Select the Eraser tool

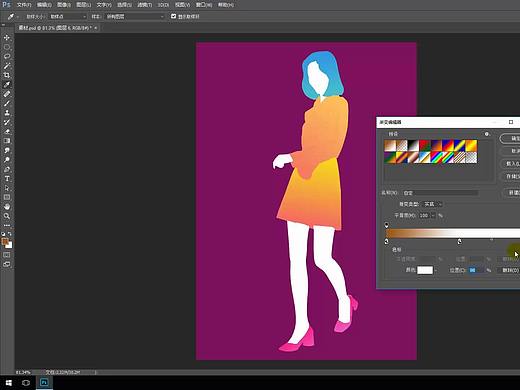click(x=7, y=131)
